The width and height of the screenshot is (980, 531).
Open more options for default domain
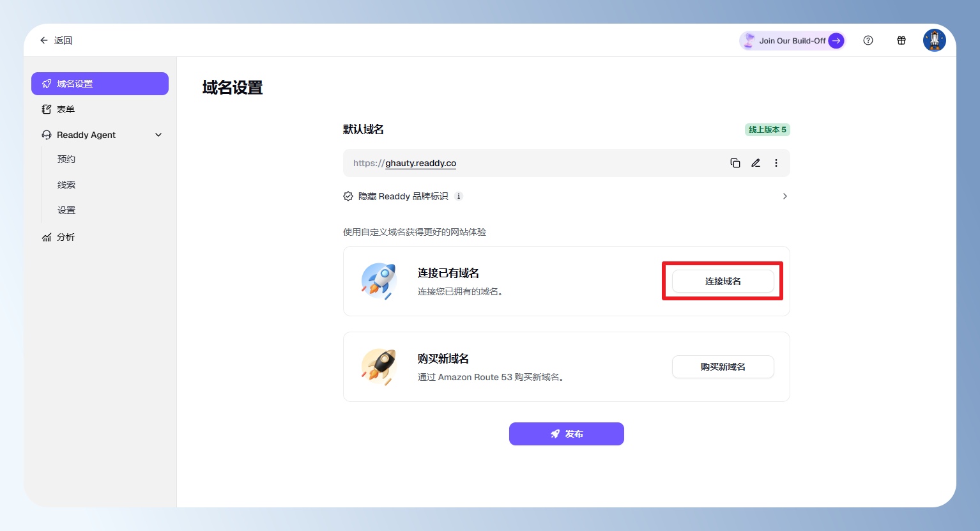pos(776,163)
